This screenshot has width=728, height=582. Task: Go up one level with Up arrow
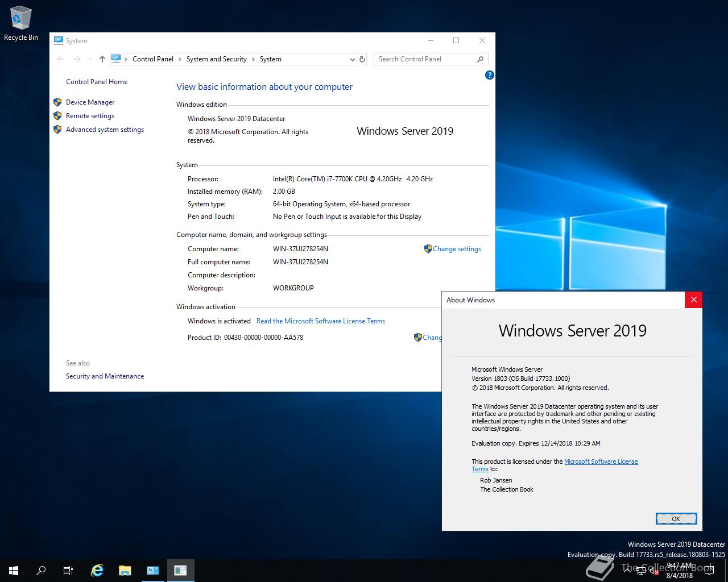click(x=102, y=59)
